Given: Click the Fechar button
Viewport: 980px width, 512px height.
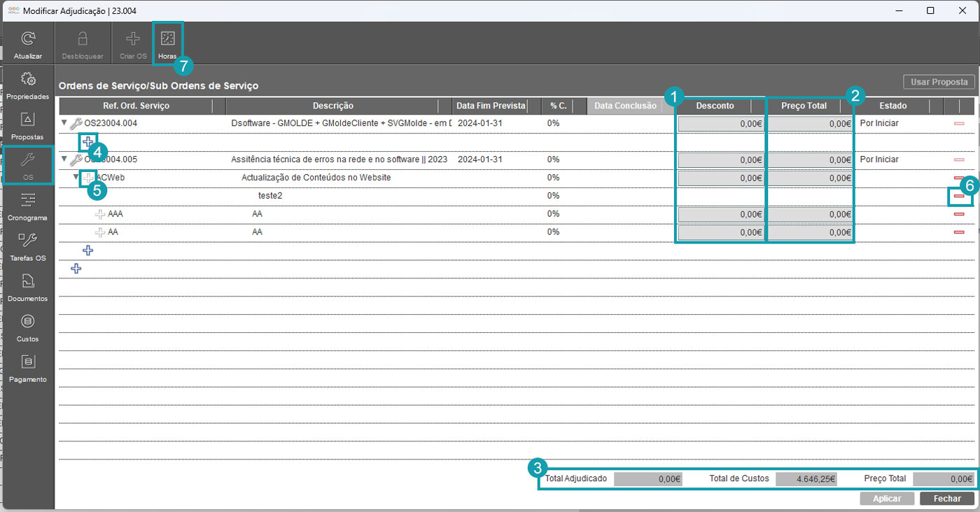Looking at the screenshot, I should point(947,499).
